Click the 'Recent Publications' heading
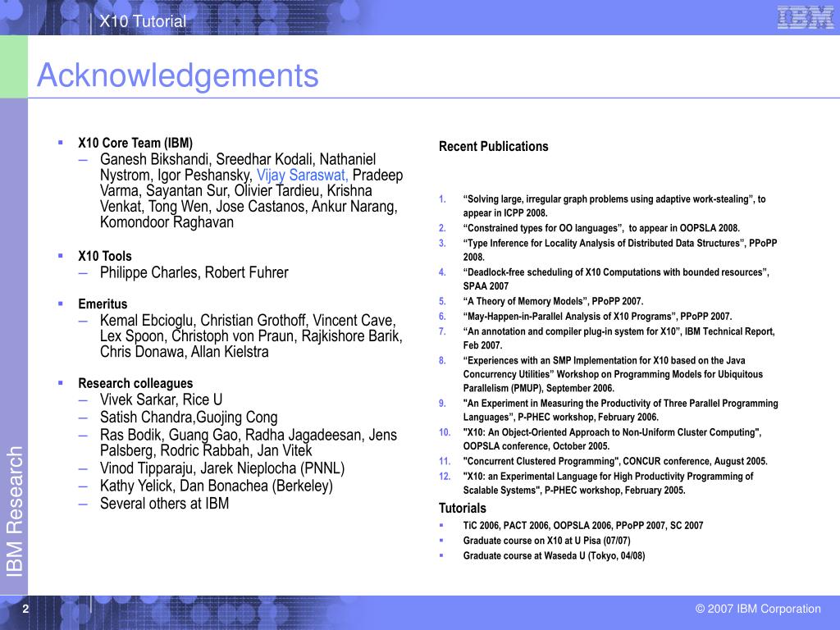 (493, 146)
